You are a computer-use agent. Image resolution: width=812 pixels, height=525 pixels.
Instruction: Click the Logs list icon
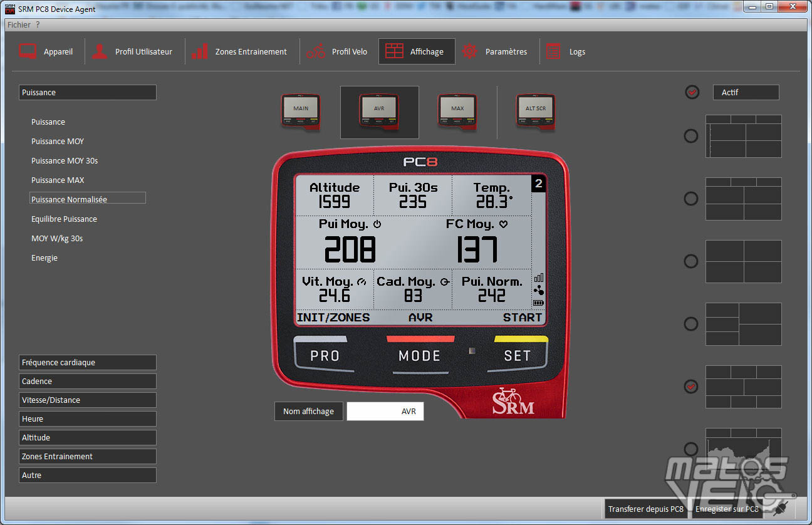[553, 51]
